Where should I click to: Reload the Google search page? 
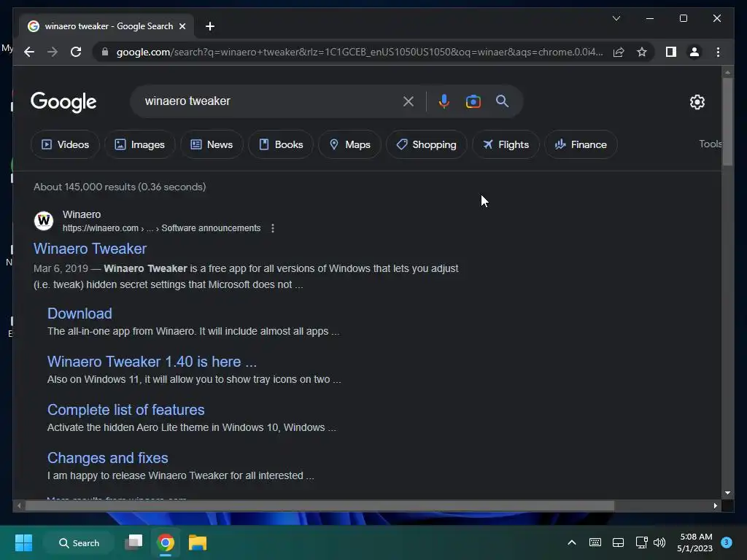tap(76, 52)
